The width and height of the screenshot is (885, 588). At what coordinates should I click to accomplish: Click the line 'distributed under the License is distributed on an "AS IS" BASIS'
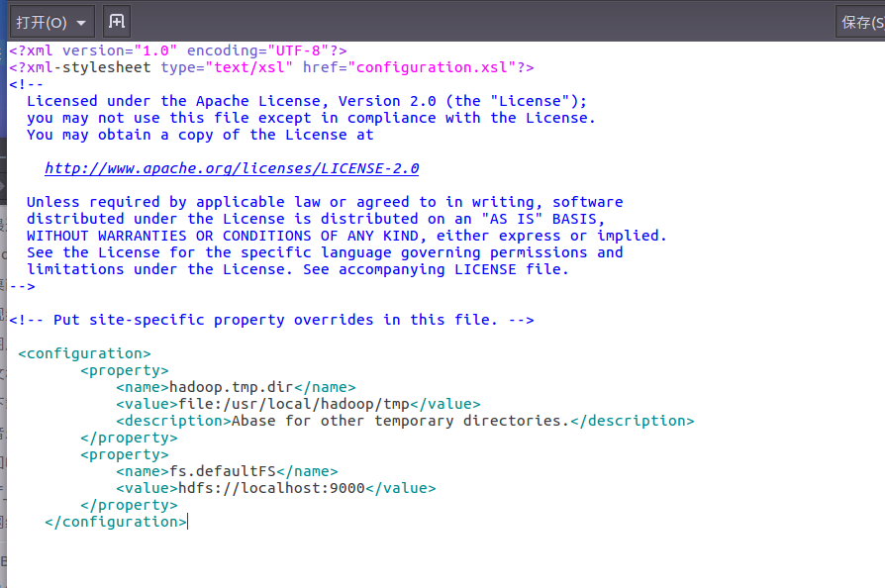tap(316, 219)
